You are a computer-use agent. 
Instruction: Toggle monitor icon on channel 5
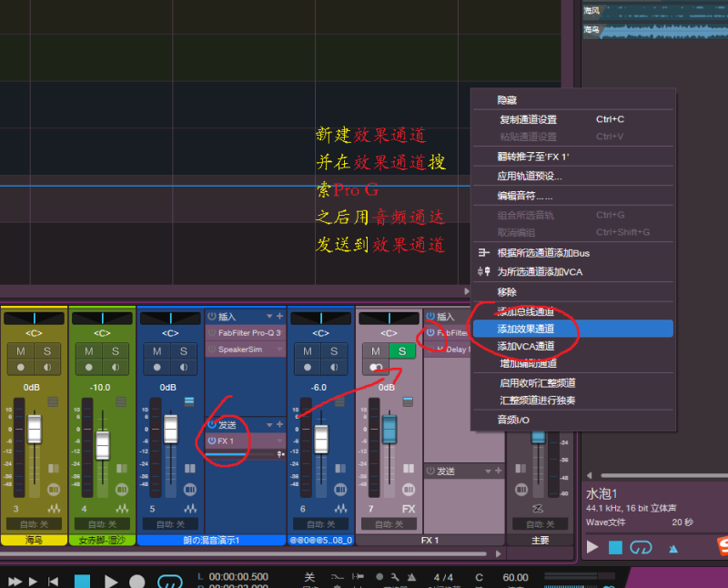[182, 368]
